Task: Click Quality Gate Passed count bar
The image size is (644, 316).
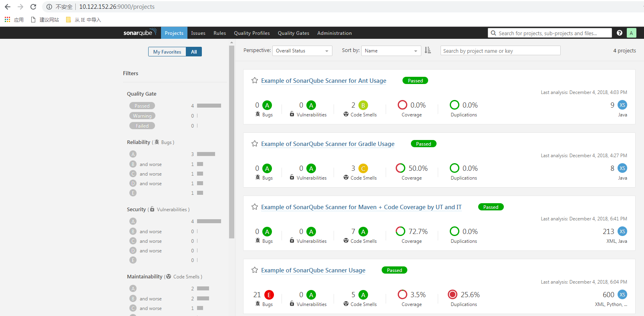Action: [209, 106]
